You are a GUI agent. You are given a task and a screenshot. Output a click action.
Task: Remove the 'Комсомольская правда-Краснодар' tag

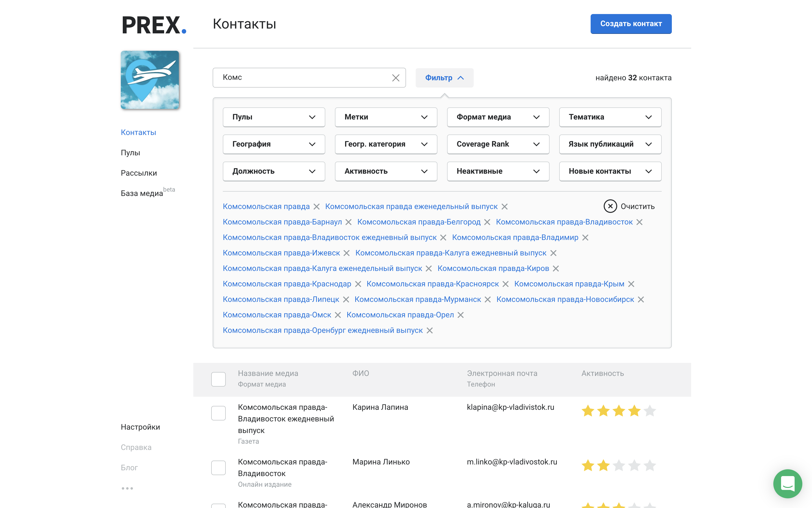(358, 284)
